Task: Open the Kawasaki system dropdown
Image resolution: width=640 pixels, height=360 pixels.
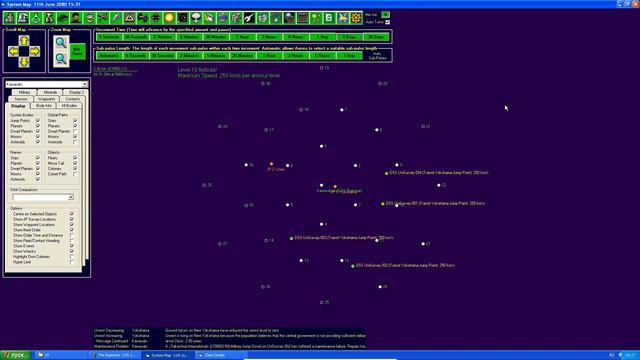Action: pos(84,84)
